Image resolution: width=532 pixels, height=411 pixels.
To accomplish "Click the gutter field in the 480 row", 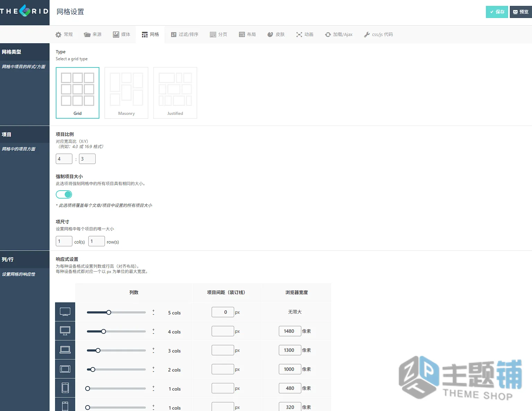I will click(x=223, y=388).
